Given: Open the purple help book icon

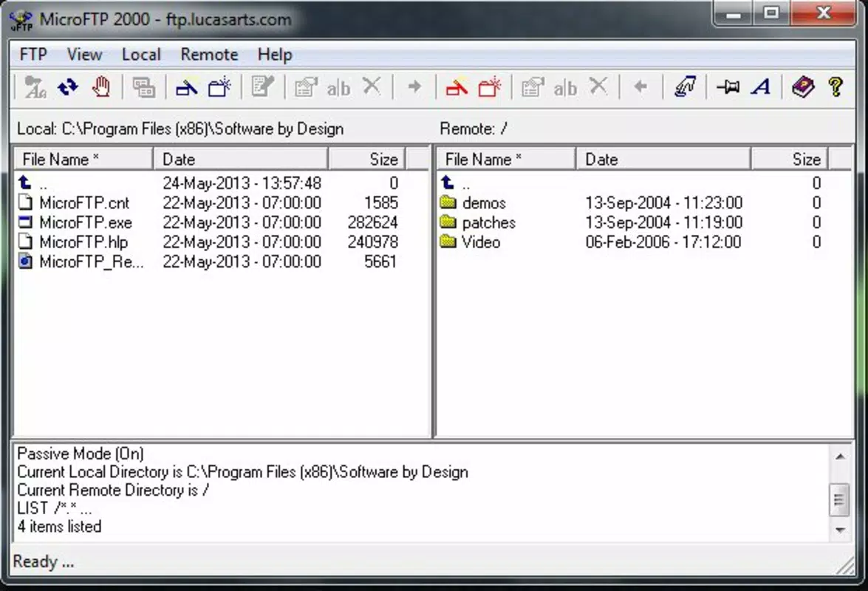Looking at the screenshot, I should tap(803, 87).
